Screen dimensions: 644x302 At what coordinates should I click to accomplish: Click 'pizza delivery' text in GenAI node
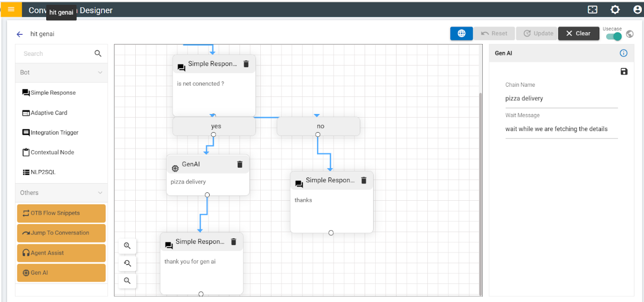click(188, 182)
